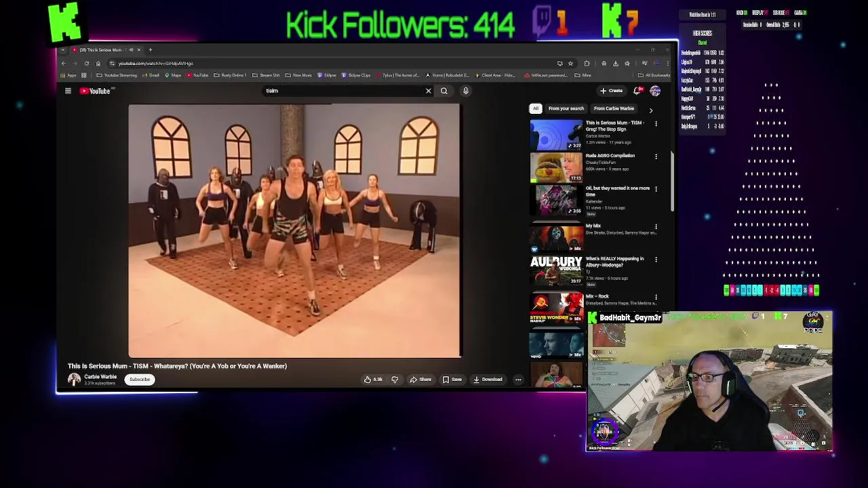
Task: Open the 'My Mix' playlist thumbnail
Action: click(556, 238)
